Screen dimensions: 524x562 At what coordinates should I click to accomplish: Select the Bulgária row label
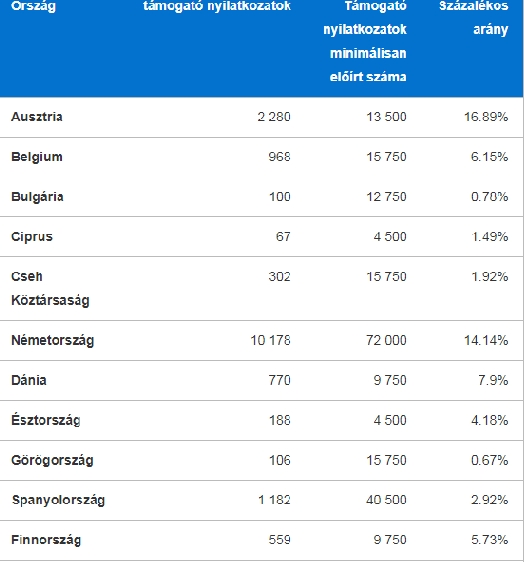pos(37,197)
